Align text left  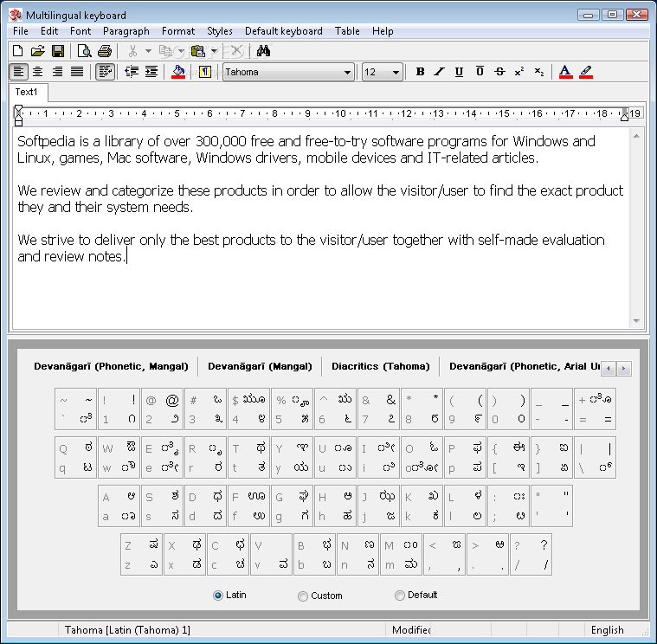[x=18, y=72]
